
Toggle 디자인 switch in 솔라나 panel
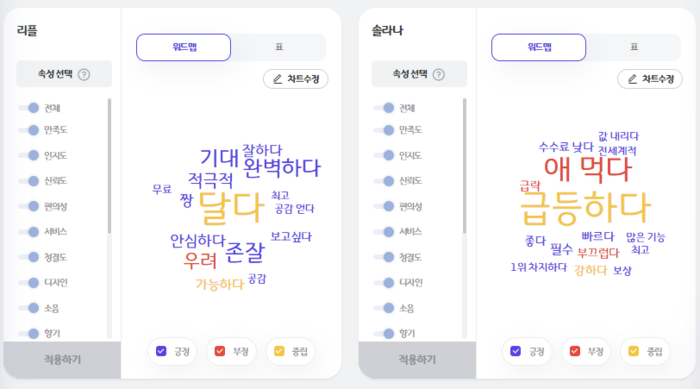click(384, 283)
